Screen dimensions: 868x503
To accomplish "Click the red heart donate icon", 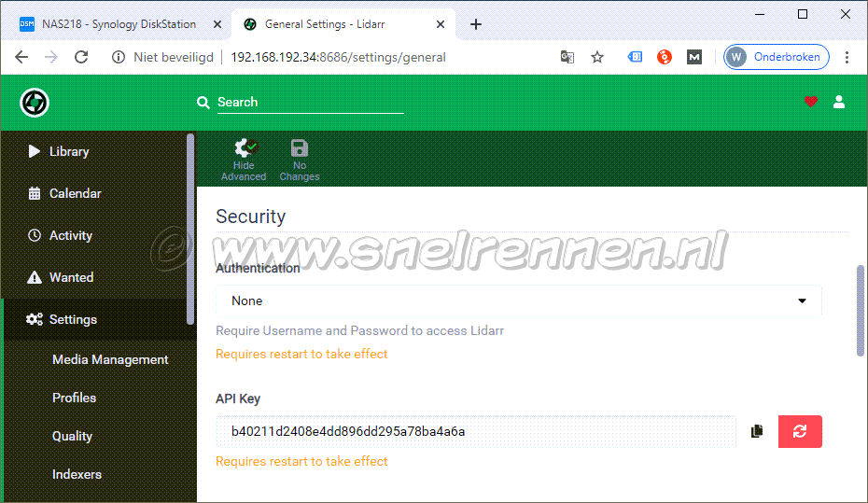I will click(x=811, y=102).
